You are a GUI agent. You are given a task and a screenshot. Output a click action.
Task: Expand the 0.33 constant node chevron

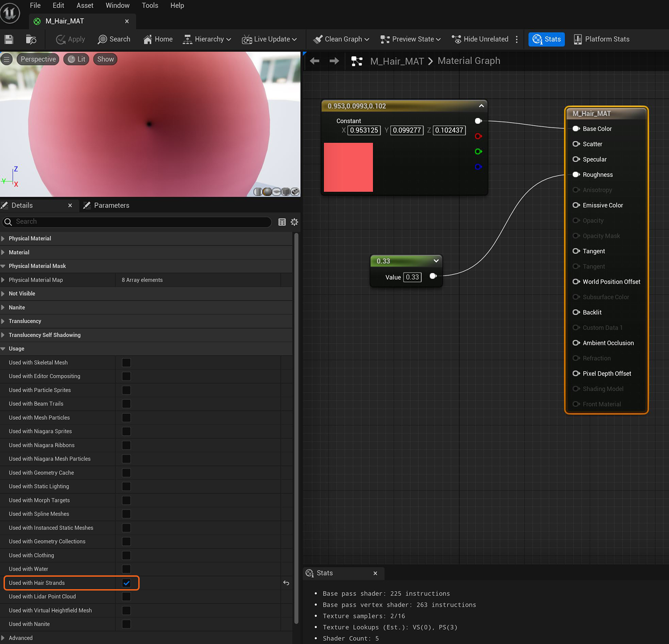(436, 261)
